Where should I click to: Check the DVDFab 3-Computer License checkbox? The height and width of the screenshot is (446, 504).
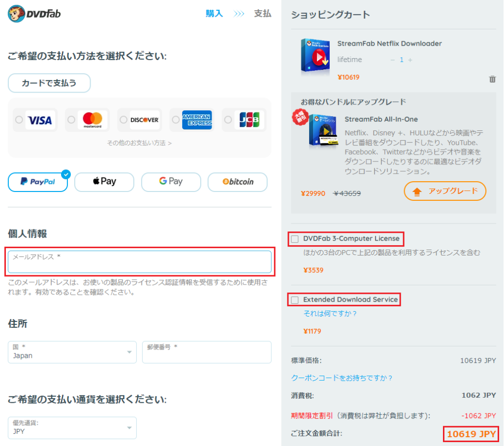(295, 239)
